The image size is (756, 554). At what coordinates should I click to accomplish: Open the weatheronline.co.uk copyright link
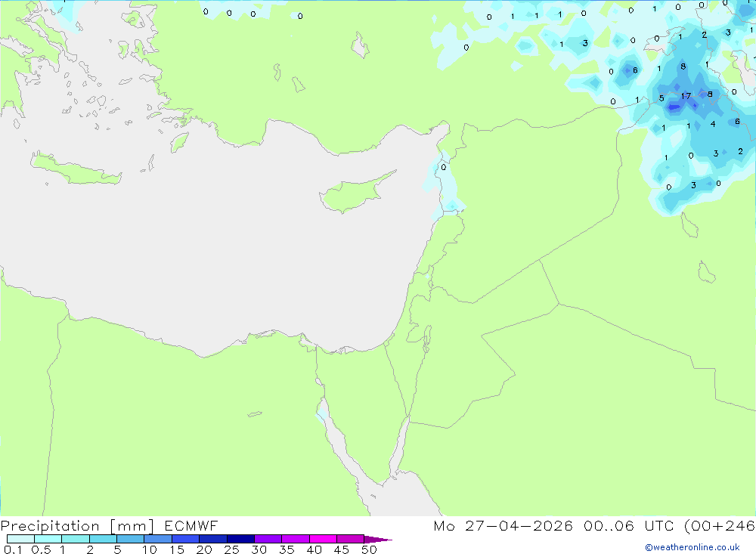coord(692,547)
